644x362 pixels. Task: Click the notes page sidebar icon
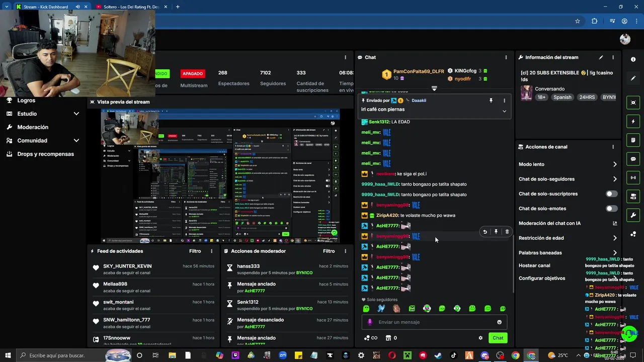(x=633, y=140)
